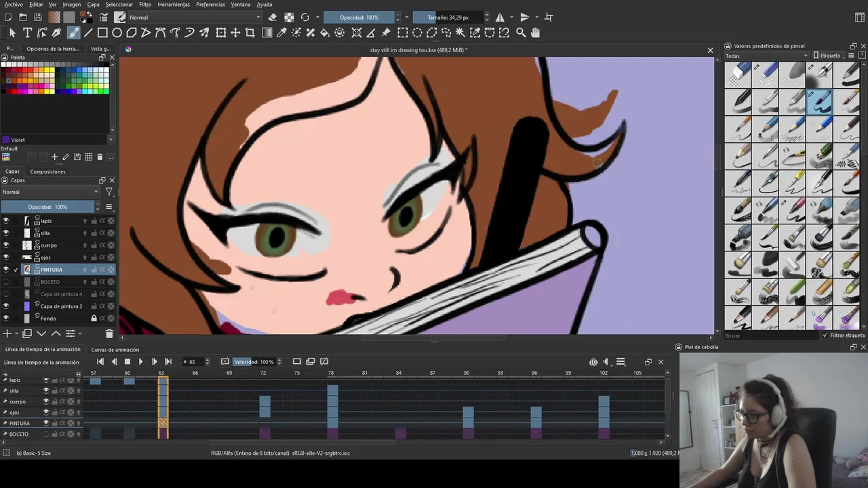Select the Contiguous Selection magic wand
The height and width of the screenshot is (488, 868).
460,33
